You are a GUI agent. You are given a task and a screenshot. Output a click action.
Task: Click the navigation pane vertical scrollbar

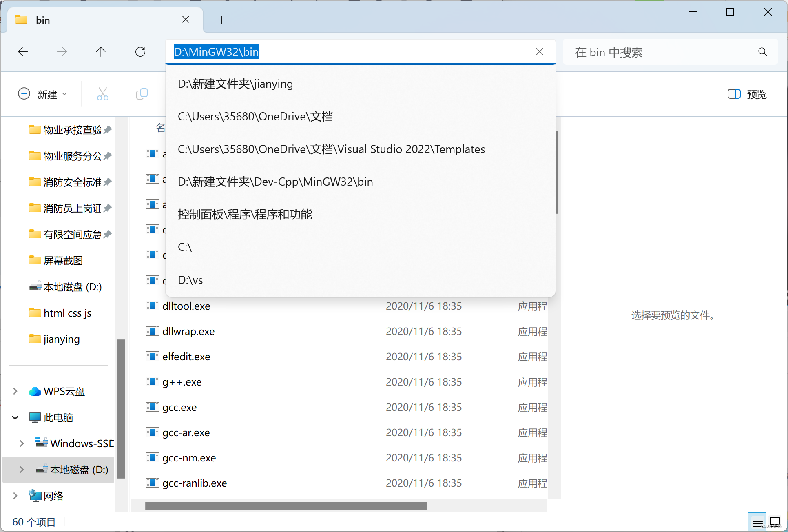pyautogui.click(x=121, y=409)
